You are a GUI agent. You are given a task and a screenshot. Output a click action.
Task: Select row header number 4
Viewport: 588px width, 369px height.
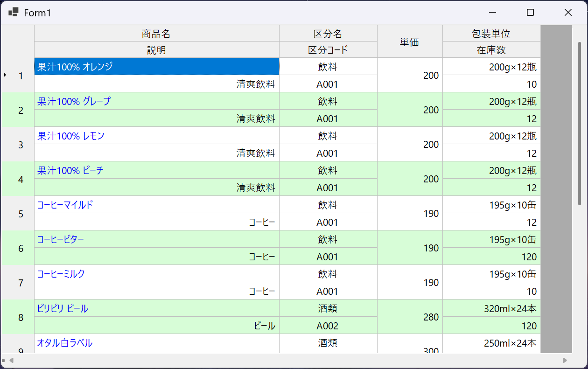click(x=18, y=179)
